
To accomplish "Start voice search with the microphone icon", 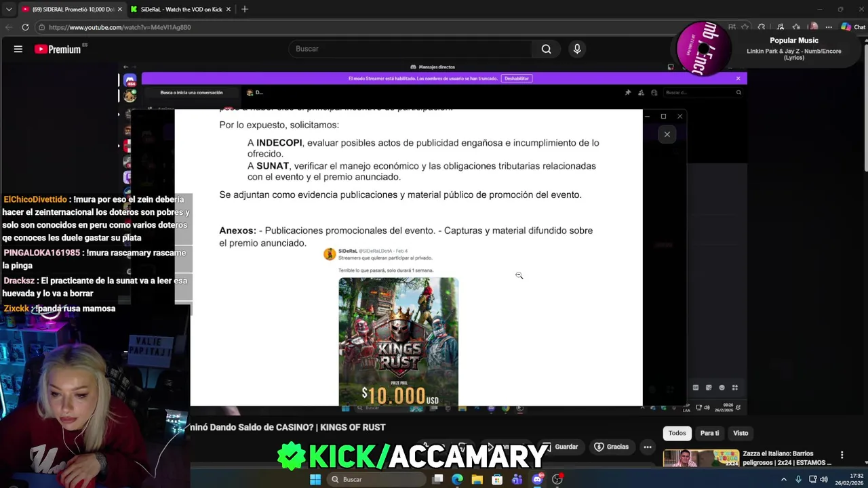I will 577,49.
